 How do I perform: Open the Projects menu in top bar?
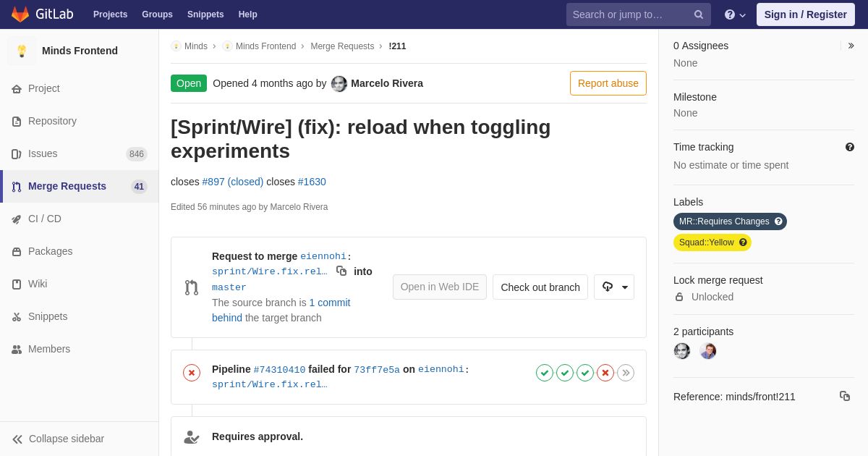coord(110,14)
